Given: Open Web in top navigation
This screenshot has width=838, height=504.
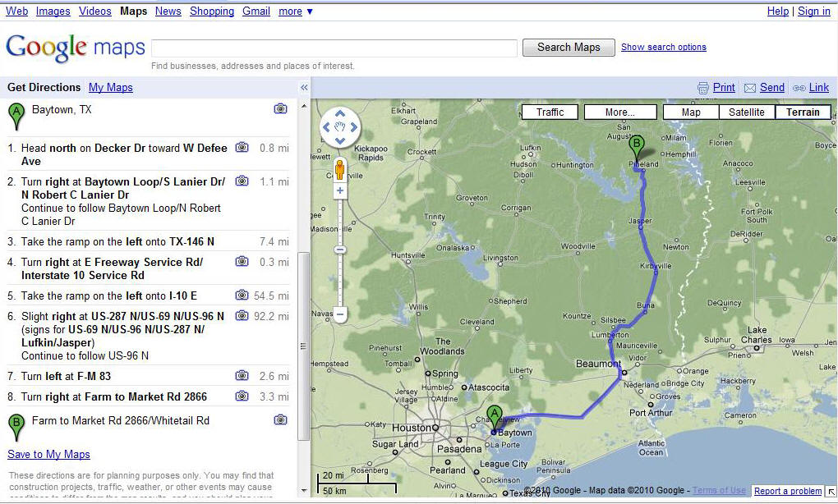Looking at the screenshot, I should pyautogui.click(x=16, y=11).
